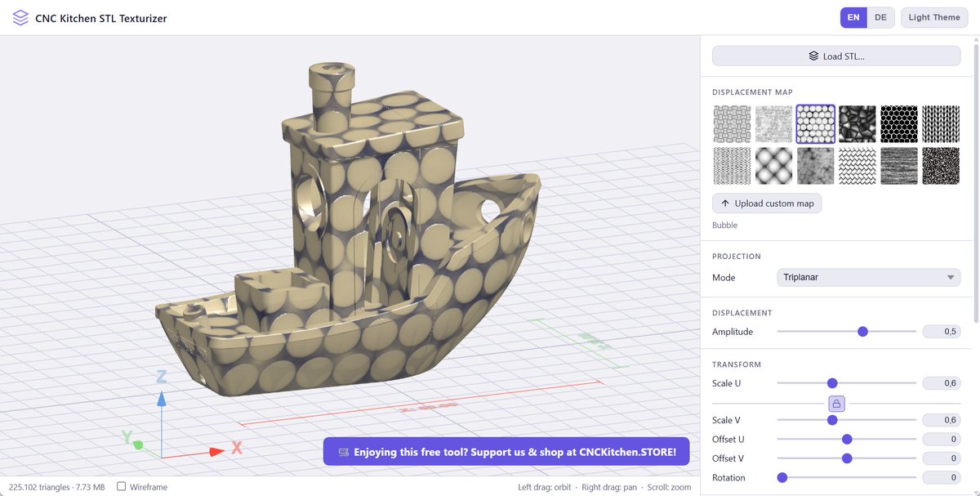Click the Scale V value field
The image size is (980, 496).
[x=941, y=420]
